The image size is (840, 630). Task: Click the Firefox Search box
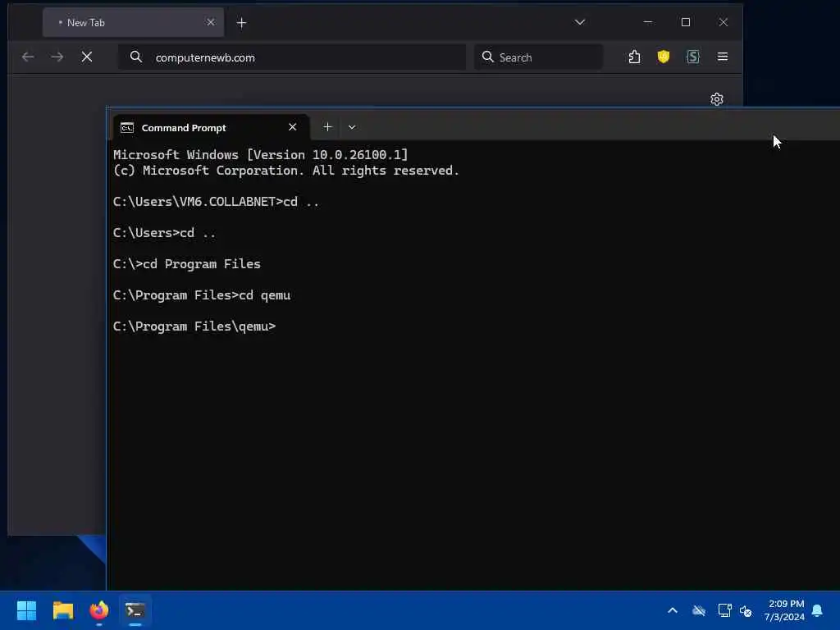tap(538, 57)
